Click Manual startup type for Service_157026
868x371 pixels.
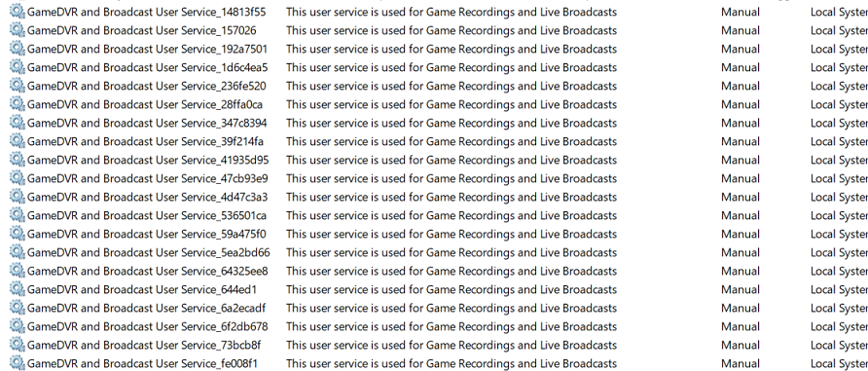click(x=741, y=30)
